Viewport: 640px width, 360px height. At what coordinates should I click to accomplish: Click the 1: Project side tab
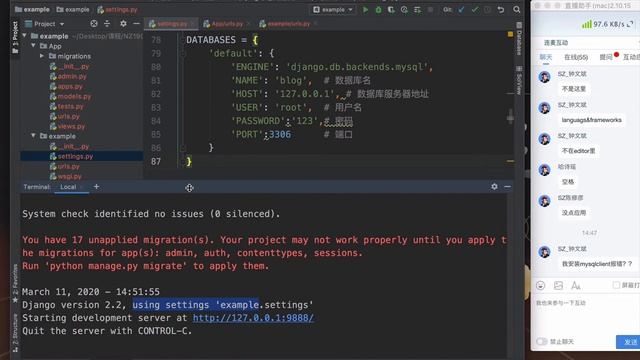coord(15,37)
